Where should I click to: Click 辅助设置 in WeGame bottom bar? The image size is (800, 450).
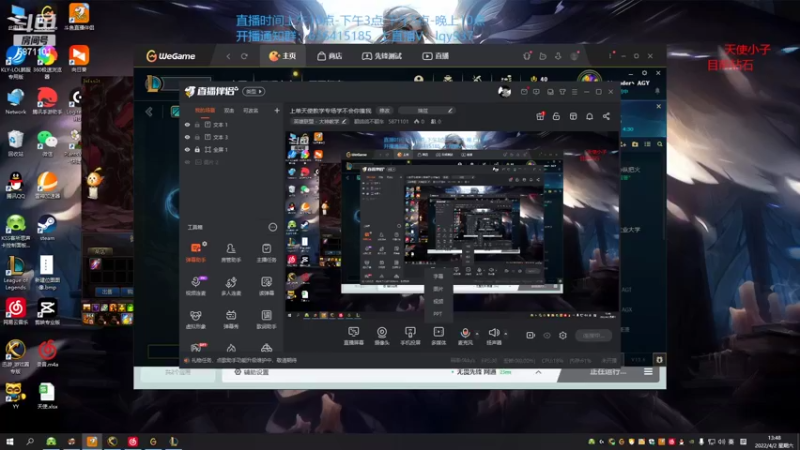pos(251,372)
